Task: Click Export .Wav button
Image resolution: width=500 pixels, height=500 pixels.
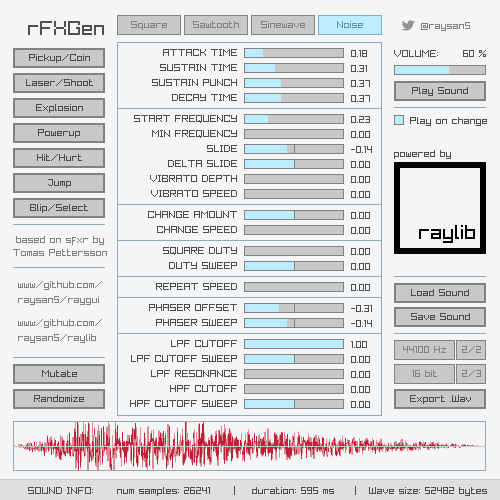Action: tap(440, 399)
